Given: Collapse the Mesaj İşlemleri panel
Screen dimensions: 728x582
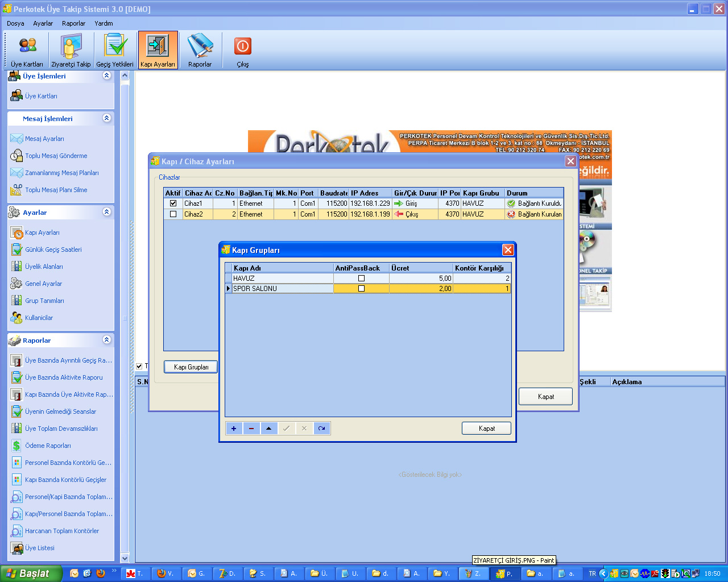Looking at the screenshot, I should [x=106, y=118].
